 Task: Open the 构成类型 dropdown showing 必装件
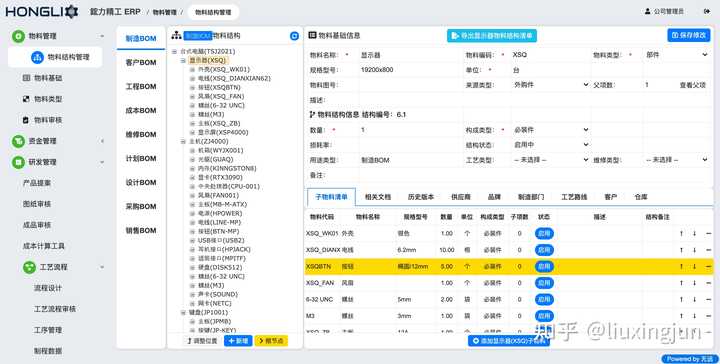point(551,130)
